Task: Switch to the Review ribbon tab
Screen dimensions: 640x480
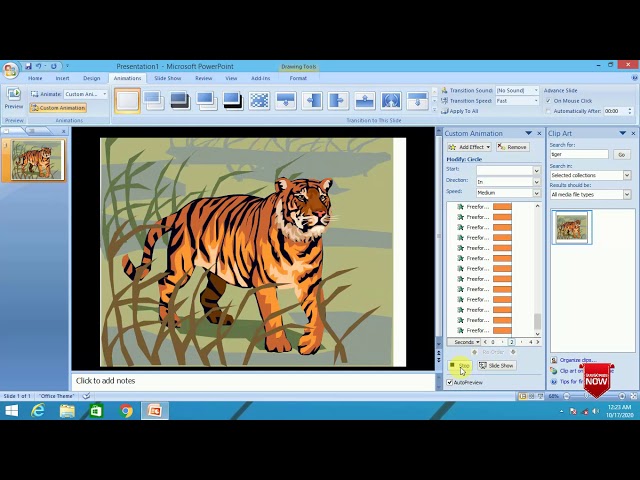Action: (x=203, y=78)
